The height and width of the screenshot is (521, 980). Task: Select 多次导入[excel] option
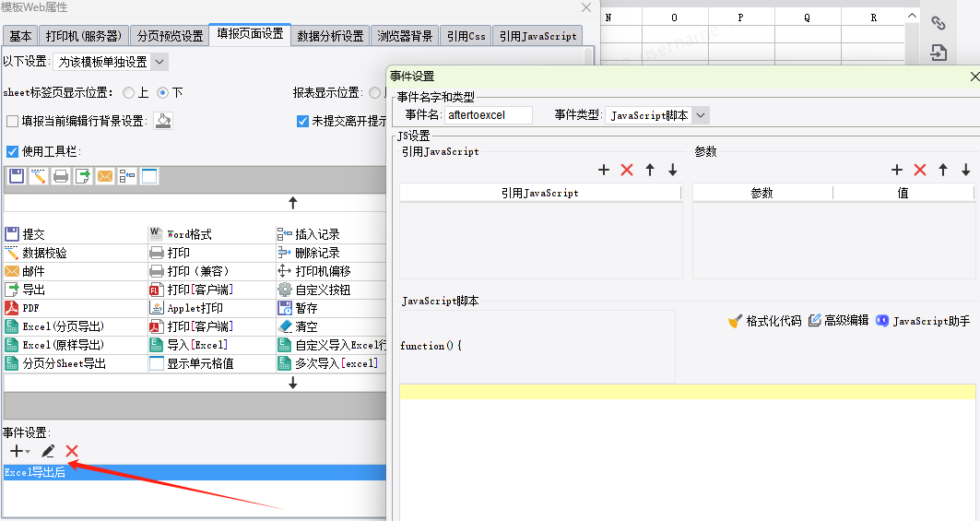327,363
